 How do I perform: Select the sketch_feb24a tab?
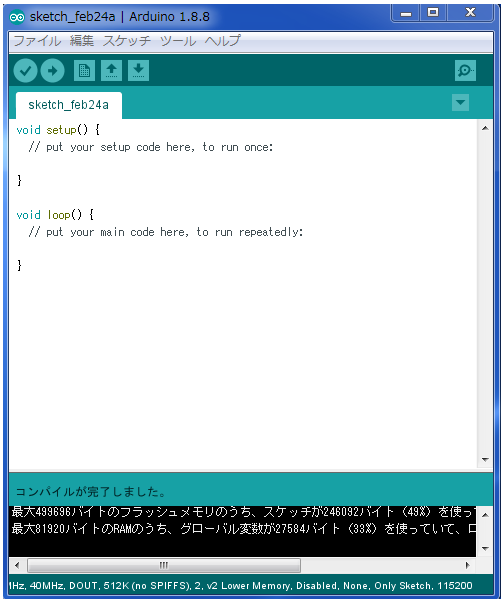(68, 105)
